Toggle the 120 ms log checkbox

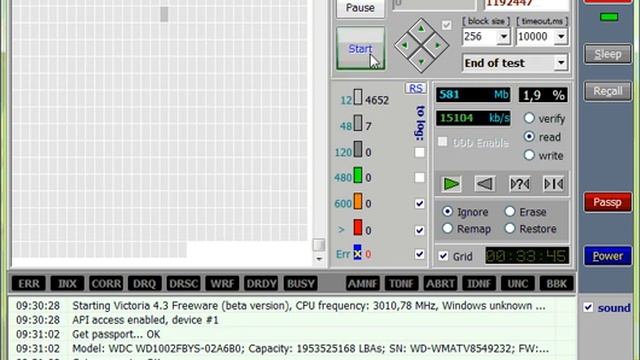click(420, 152)
